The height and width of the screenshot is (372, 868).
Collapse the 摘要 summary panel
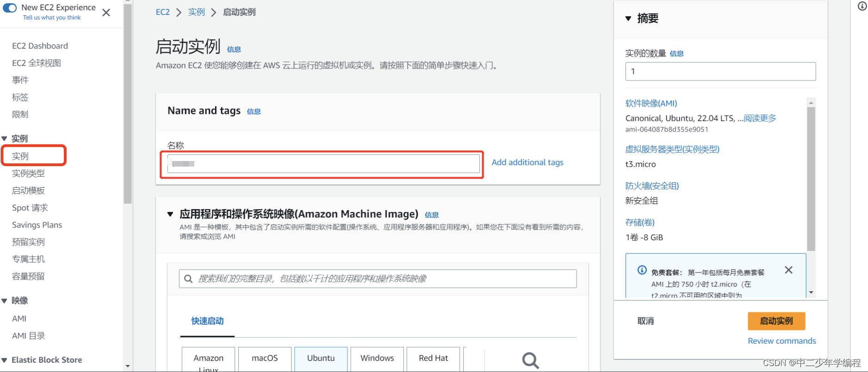pyautogui.click(x=628, y=19)
